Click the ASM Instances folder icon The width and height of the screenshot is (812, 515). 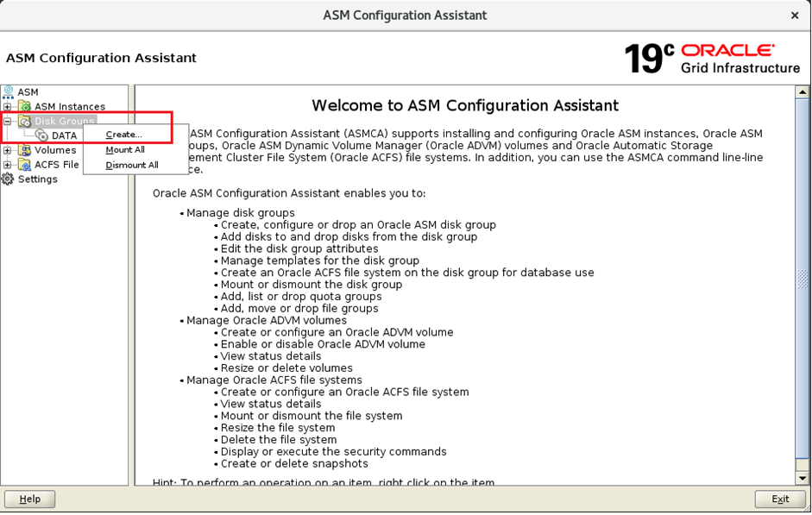[x=25, y=106]
